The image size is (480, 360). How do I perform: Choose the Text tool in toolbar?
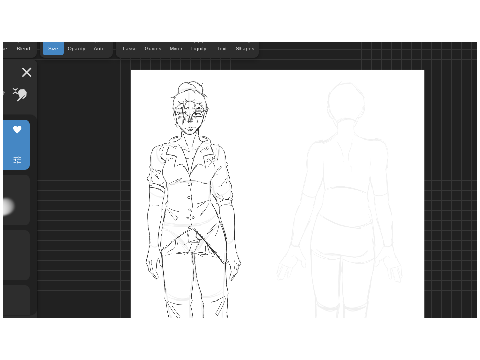pyautogui.click(x=222, y=49)
